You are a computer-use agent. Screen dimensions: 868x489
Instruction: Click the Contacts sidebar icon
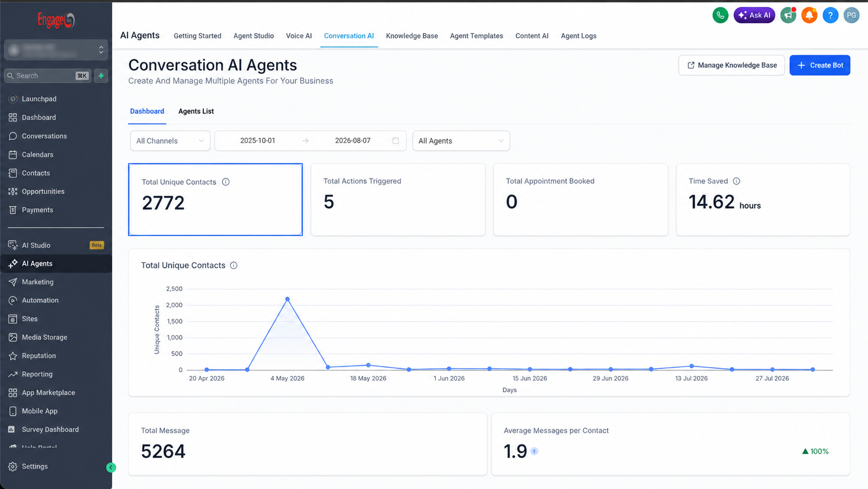(x=13, y=173)
